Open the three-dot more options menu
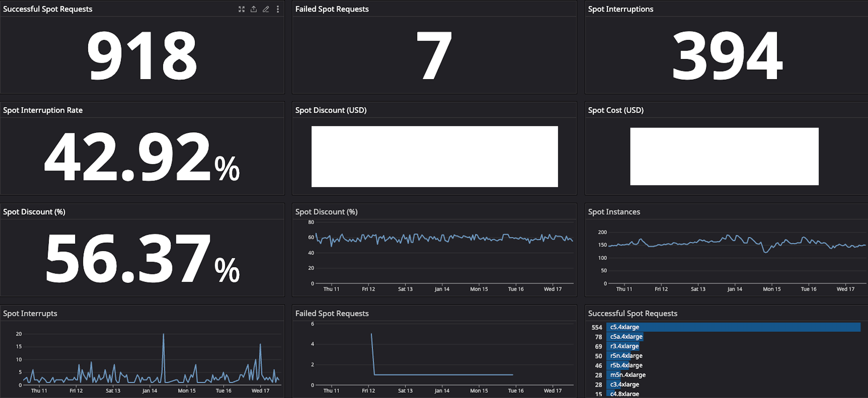Image resolution: width=868 pixels, height=398 pixels. tap(278, 9)
